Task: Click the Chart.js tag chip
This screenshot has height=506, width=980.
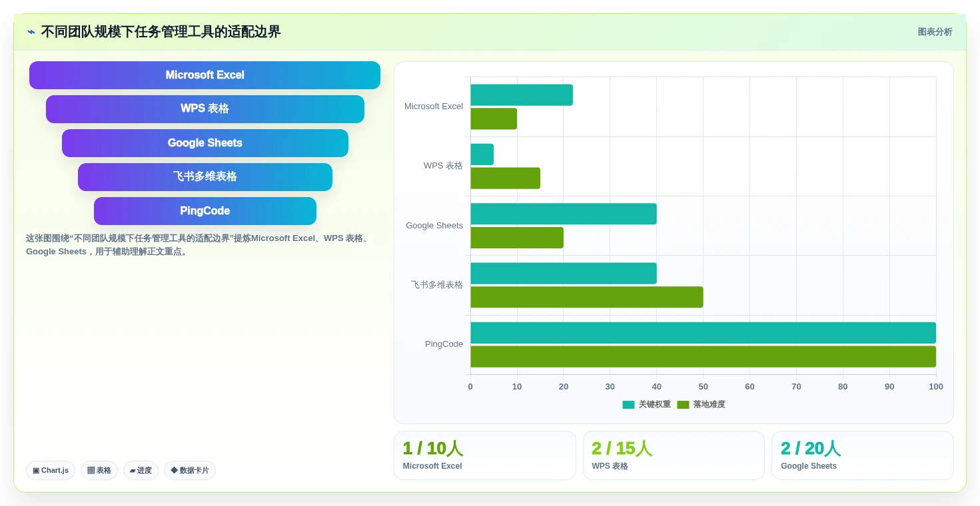Action: 51,470
